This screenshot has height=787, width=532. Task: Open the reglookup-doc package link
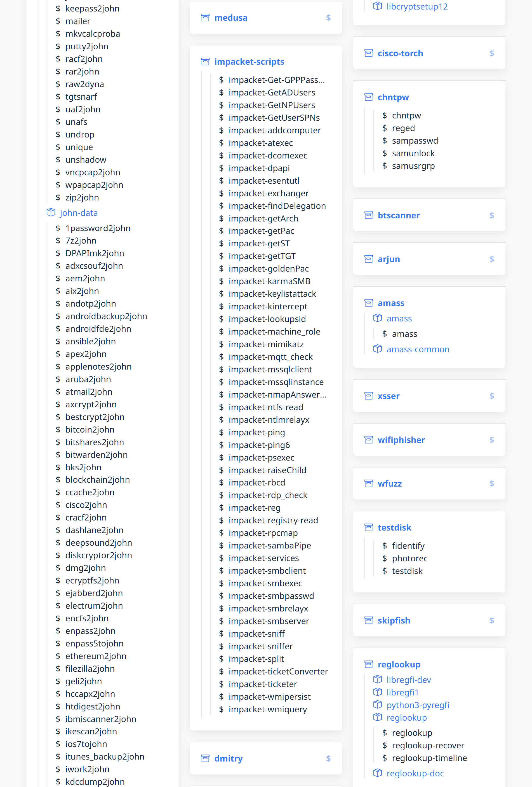coord(415,774)
